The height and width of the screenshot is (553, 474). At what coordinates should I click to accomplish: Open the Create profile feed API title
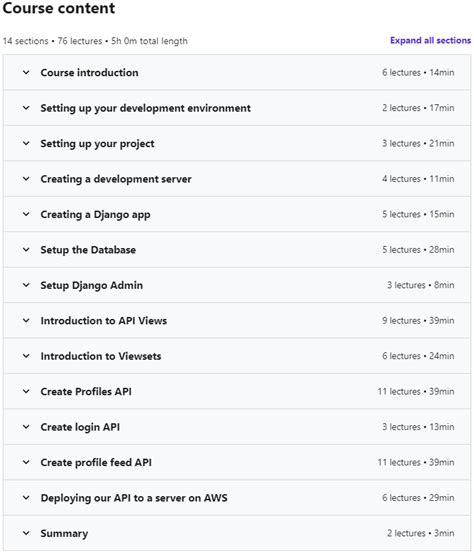[96, 462]
